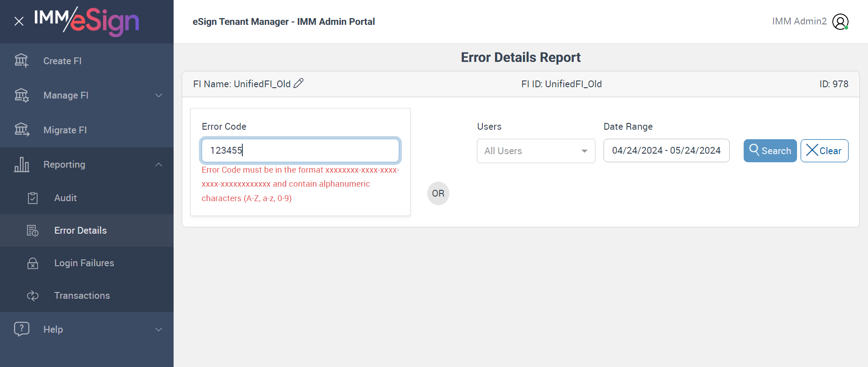The image size is (868, 367).
Task: Close the sidebar with the X icon
Action: pyautogui.click(x=19, y=21)
